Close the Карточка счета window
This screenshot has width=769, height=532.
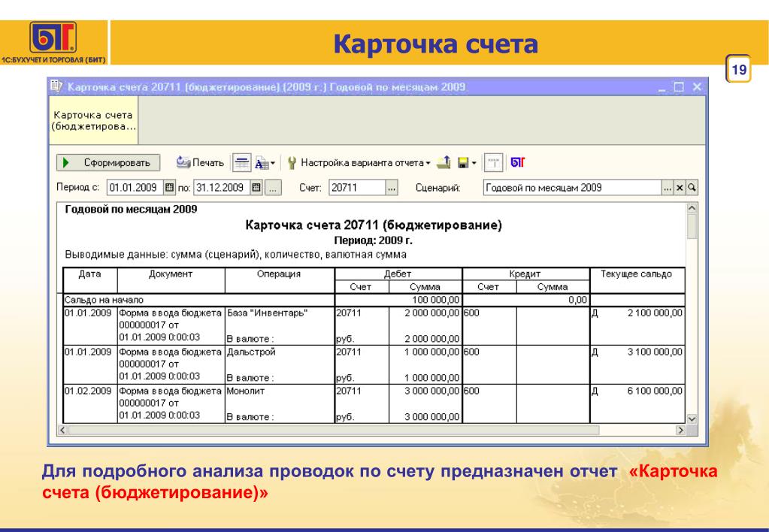[x=697, y=87]
